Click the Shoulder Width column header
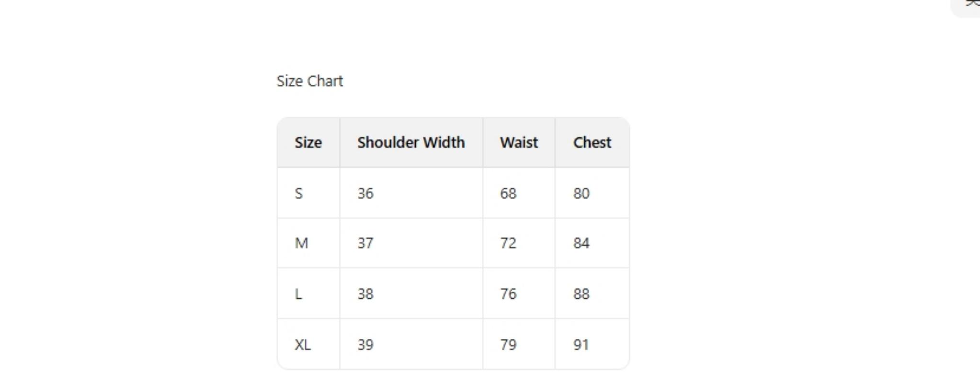 [x=410, y=142]
